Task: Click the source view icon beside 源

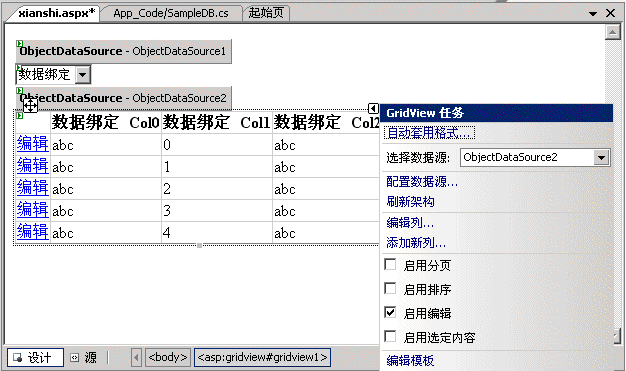Action: click(75, 357)
